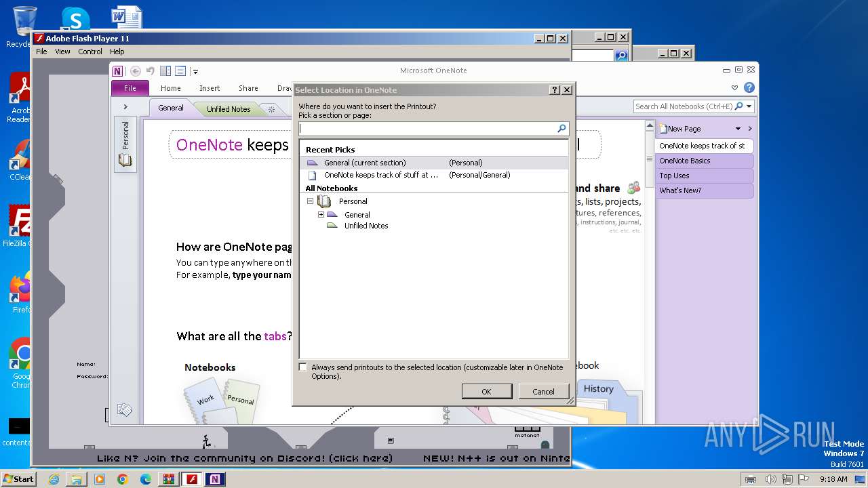Click New Page button

[680, 129]
